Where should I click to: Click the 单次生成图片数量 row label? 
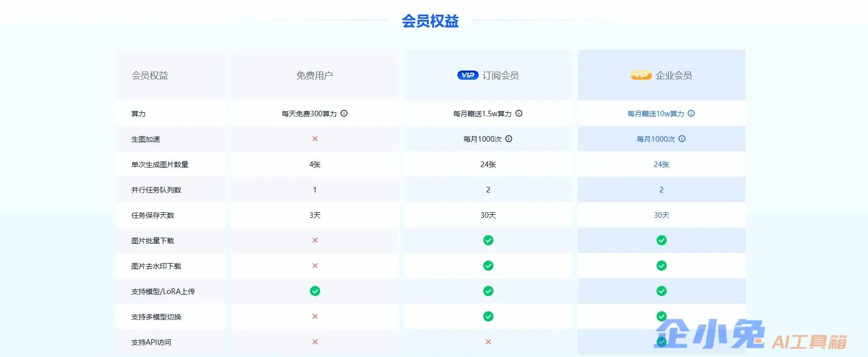click(x=160, y=165)
